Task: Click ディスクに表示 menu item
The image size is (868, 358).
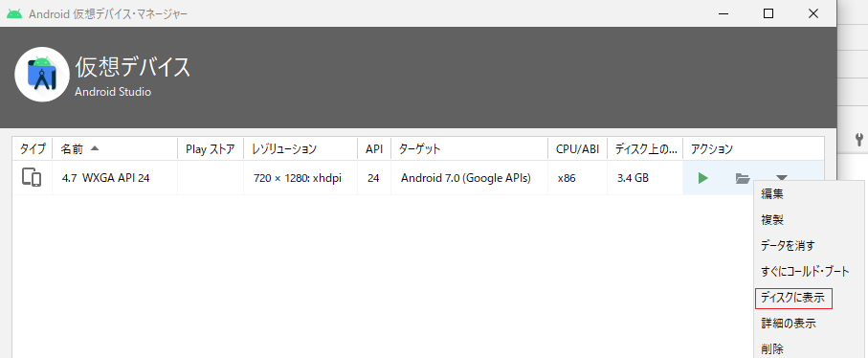Action: [793, 299]
